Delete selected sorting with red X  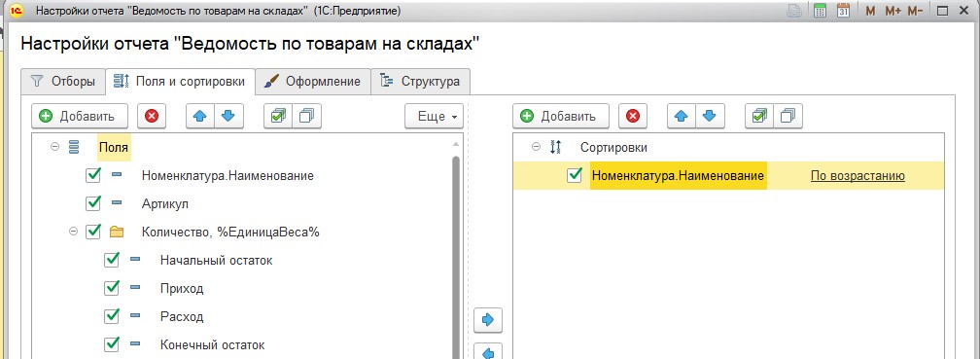(633, 116)
